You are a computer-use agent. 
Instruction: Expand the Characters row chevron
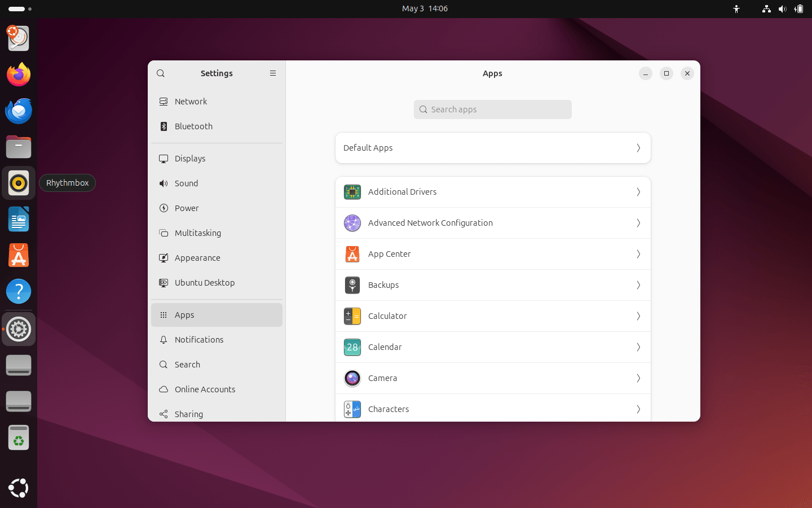(x=638, y=409)
